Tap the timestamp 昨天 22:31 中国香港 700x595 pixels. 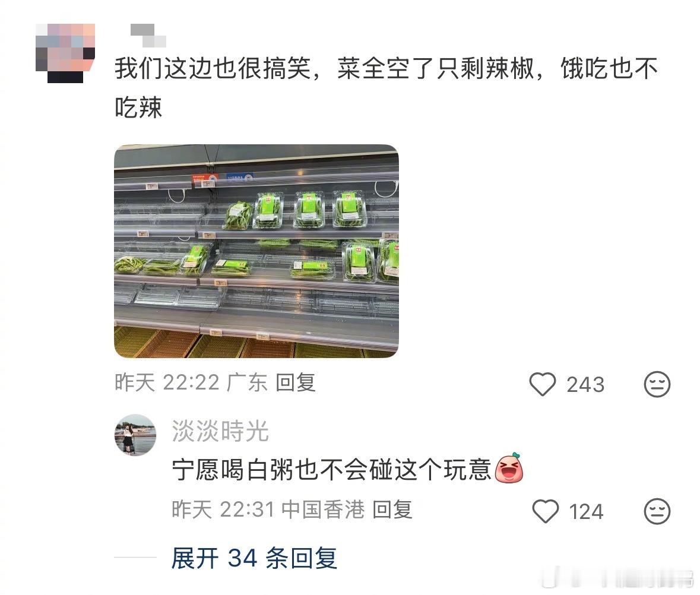(x=268, y=509)
